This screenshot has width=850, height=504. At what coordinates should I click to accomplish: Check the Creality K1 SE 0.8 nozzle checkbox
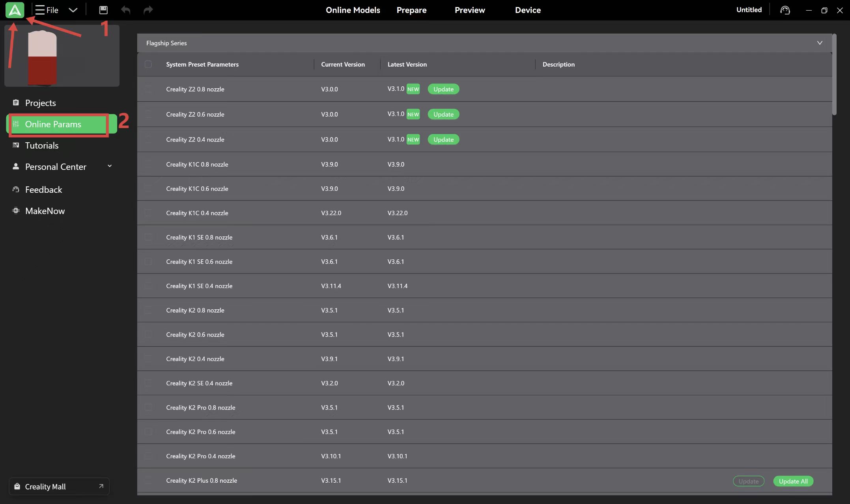pyautogui.click(x=148, y=237)
